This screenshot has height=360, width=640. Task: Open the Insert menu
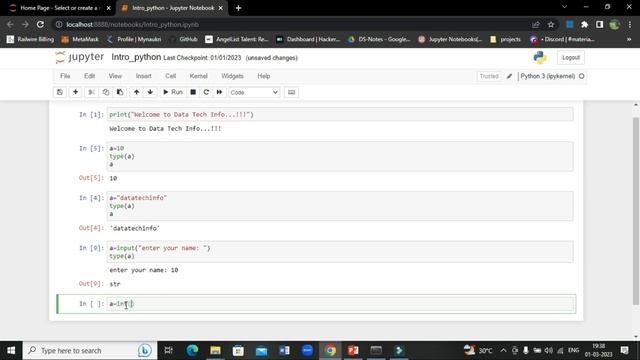(x=144, y=76)
